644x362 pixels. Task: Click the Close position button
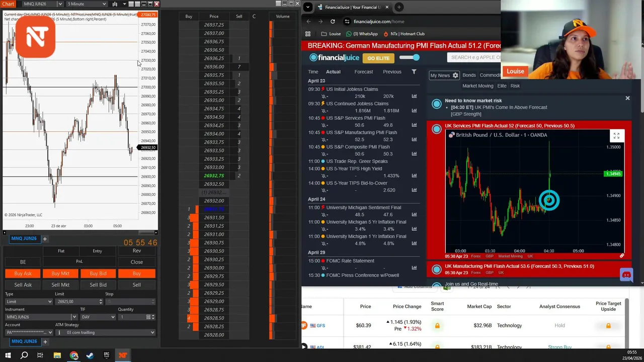tap(136, 262)
